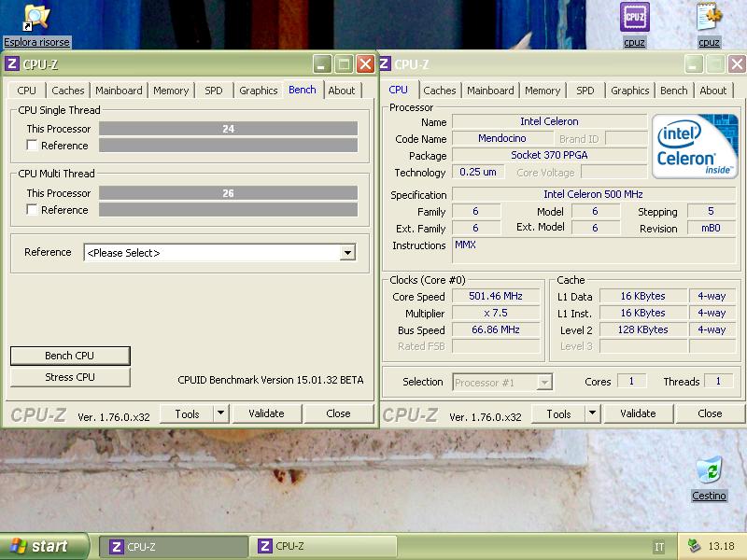Open the cpuz installer file icon
The image size is (747, 560).
709,18
